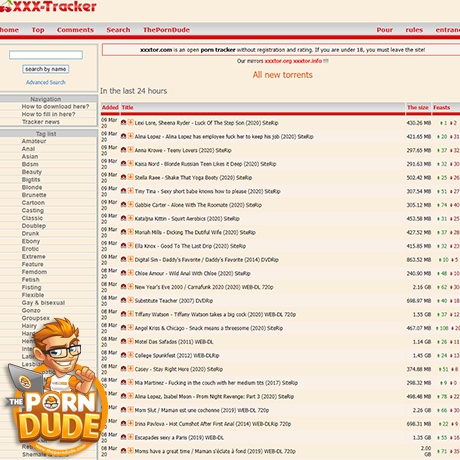Click torrent icon for Kaisa Nord row
The width and height of the screenshot is (460, 460).
[x=123, y=164]
